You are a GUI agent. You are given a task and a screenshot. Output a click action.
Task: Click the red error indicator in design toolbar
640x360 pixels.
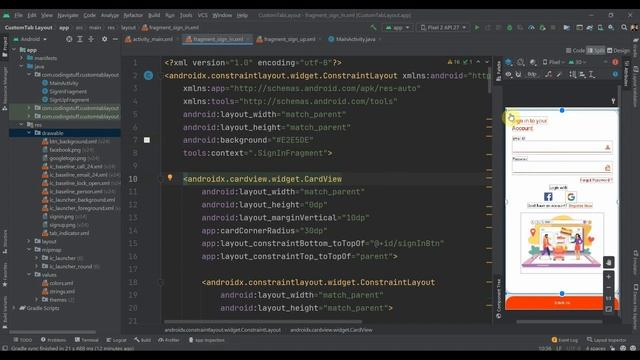pos(615,62)
